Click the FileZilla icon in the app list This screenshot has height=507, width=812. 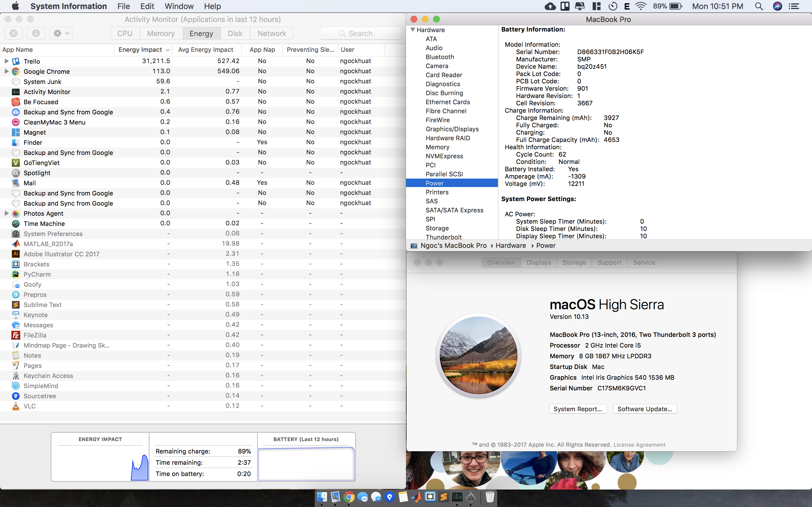tap(16, 335)
